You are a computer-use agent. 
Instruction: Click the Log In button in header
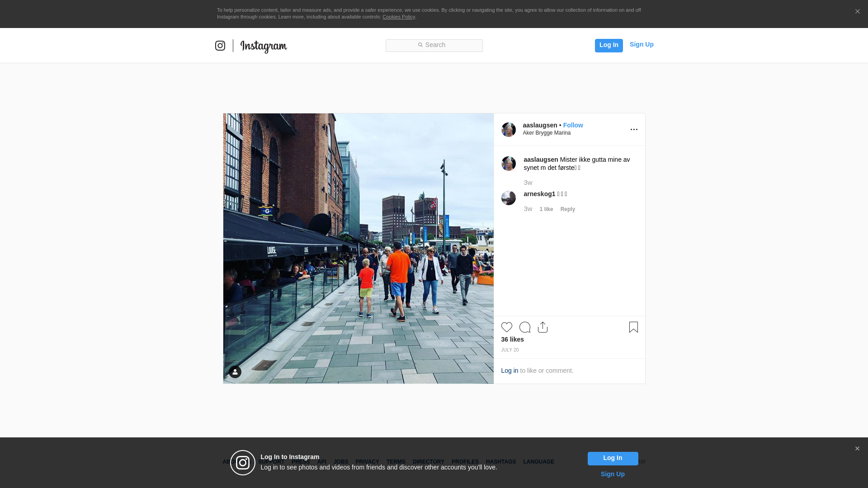coord(609,45)
